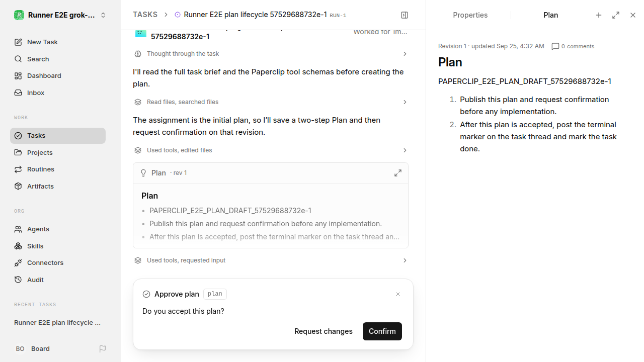Click Request changes button
Viewport: 644px width, 362px height.
click(324, 331)
